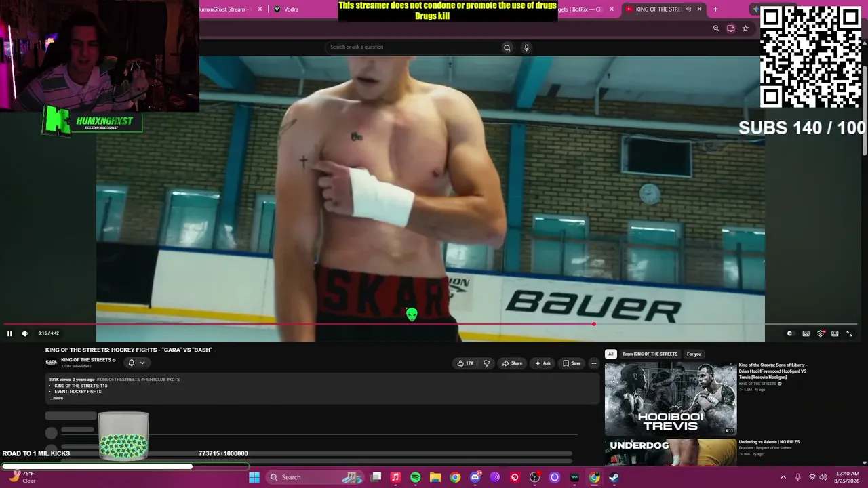This screenshot has height=488, width=868.
Task: Click the browser zoom magnifier icon
Action: click(716, 28)
